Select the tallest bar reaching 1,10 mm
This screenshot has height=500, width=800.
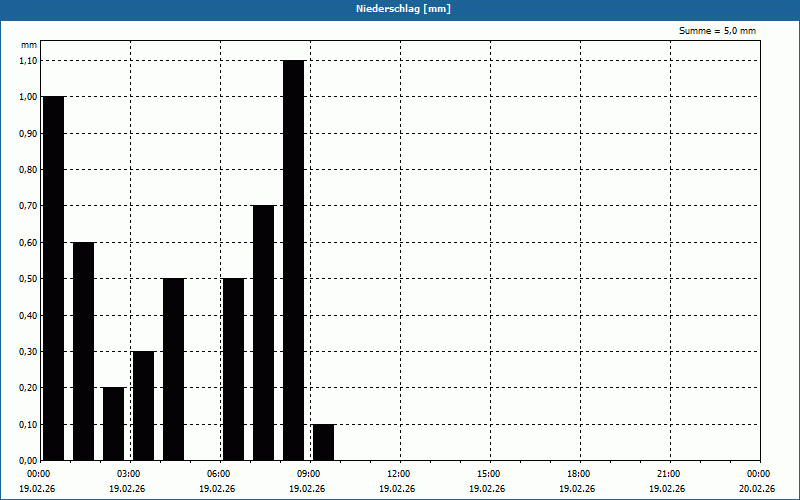click(x=293, y=260)
